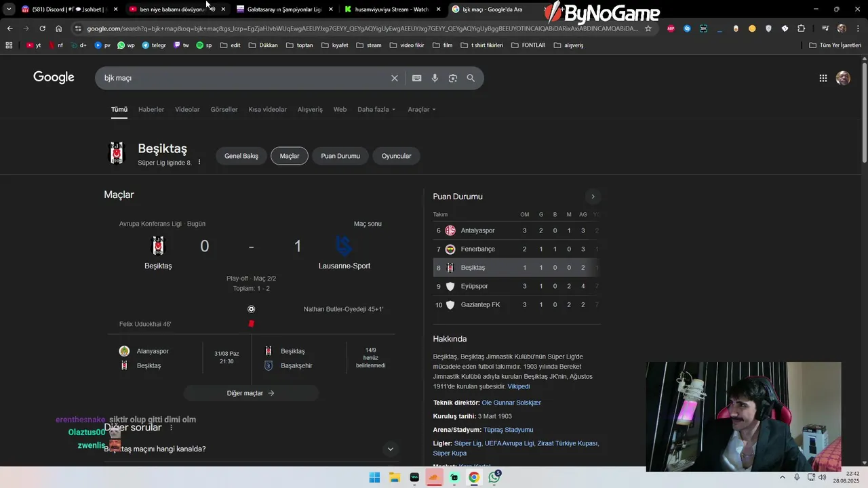The image size is (868, 488).
Task: Open the Tüpraş Stadyumu link
Action: coord(509,430)
